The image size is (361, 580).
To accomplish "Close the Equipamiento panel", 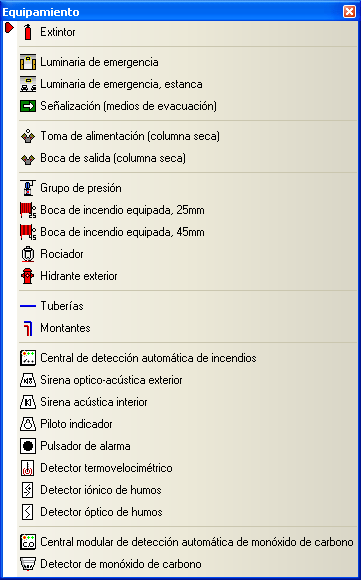I will (350, 12).
